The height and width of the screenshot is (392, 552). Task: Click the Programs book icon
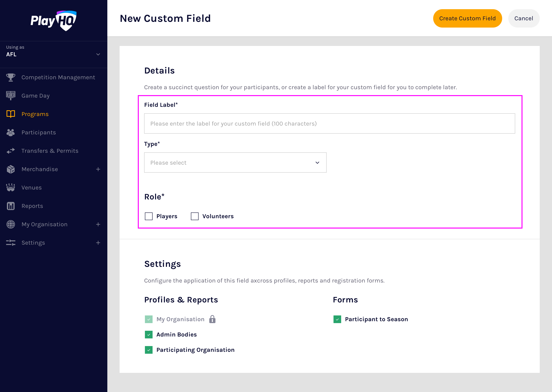11,114
